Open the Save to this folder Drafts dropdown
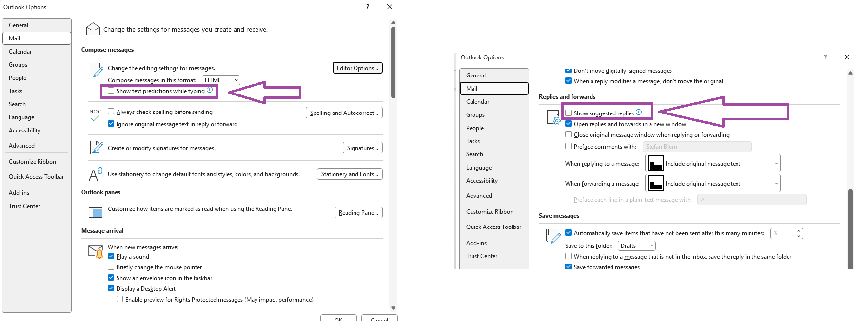 click(x=637, y=246)
